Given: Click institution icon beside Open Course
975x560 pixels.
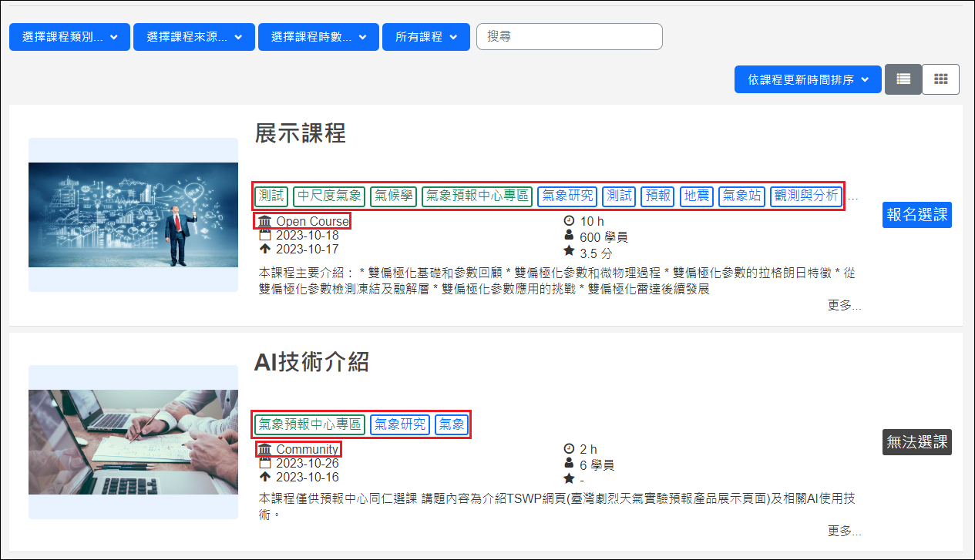Looking at the screenshot, I should click(265, 221).
